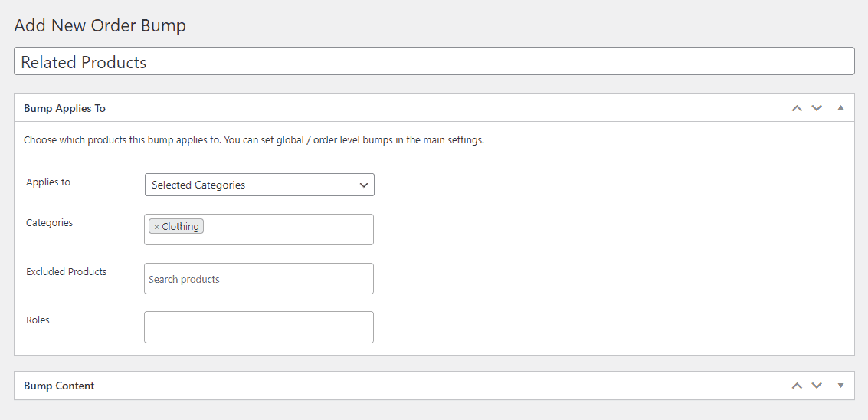
Task: Click the Excluded Products label
Action: pos(67,271)
